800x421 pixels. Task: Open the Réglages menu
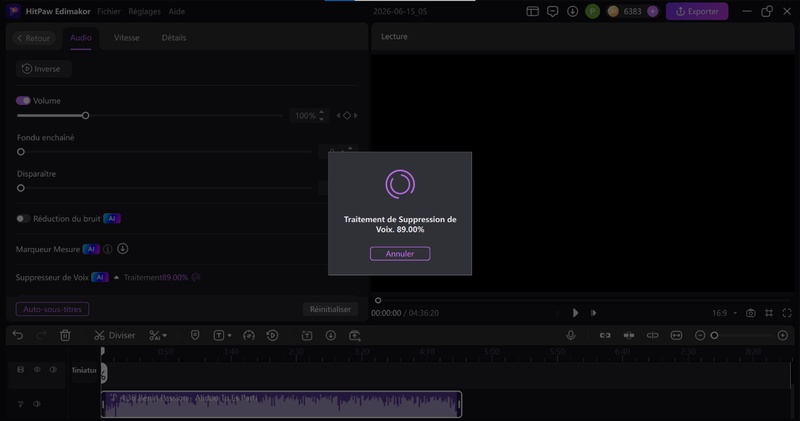[144, 11]
